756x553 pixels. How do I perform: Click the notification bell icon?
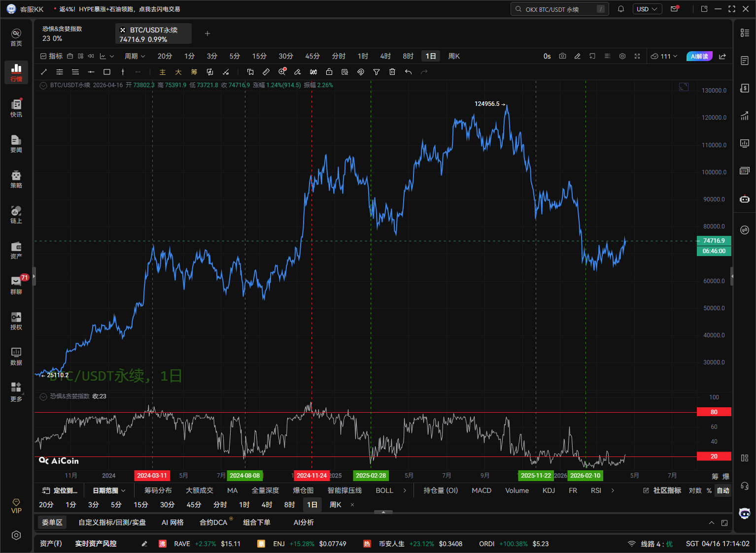coord(621,9)
